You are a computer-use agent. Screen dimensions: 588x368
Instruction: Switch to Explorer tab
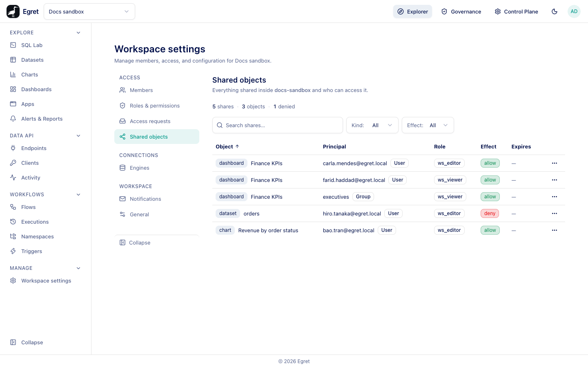pos(412,11)
